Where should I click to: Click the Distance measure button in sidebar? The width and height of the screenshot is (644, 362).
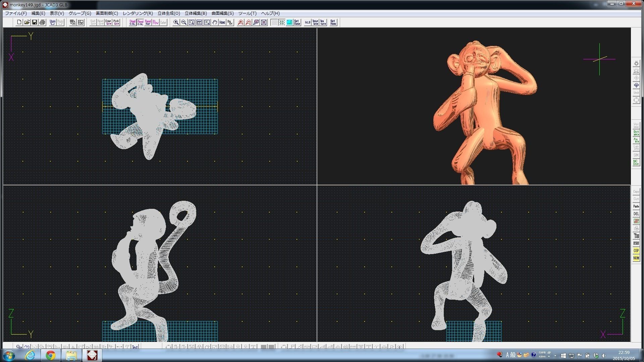point(636,133)
